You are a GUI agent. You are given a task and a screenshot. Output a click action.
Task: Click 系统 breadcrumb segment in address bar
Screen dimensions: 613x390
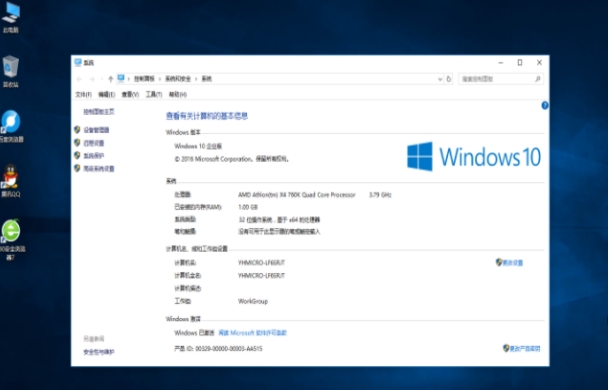pos(206,79)
